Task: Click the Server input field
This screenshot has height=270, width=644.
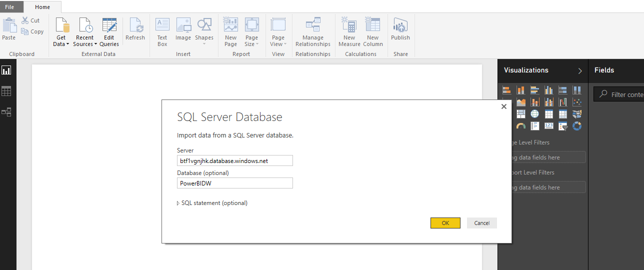Action: pyautogui.click(x=235, y=160)
